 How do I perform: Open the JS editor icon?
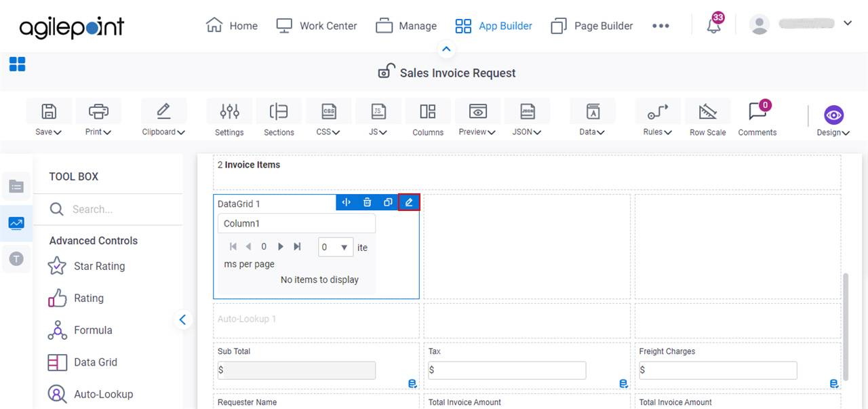click(378, 111)
